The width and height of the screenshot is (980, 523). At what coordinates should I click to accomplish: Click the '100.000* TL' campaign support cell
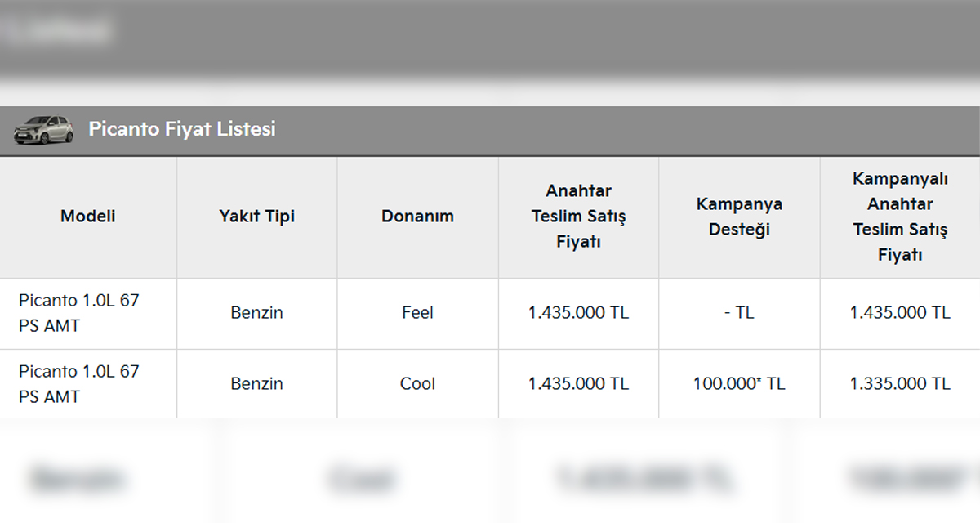pos(739,384)
